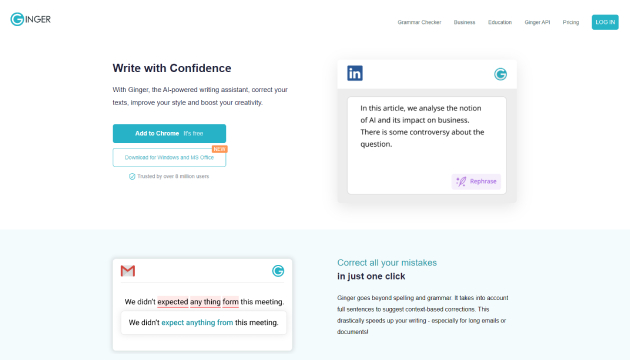The image size is (630, 360).
Task: Click the Rephrase quill icon
Action: (461, 182)
